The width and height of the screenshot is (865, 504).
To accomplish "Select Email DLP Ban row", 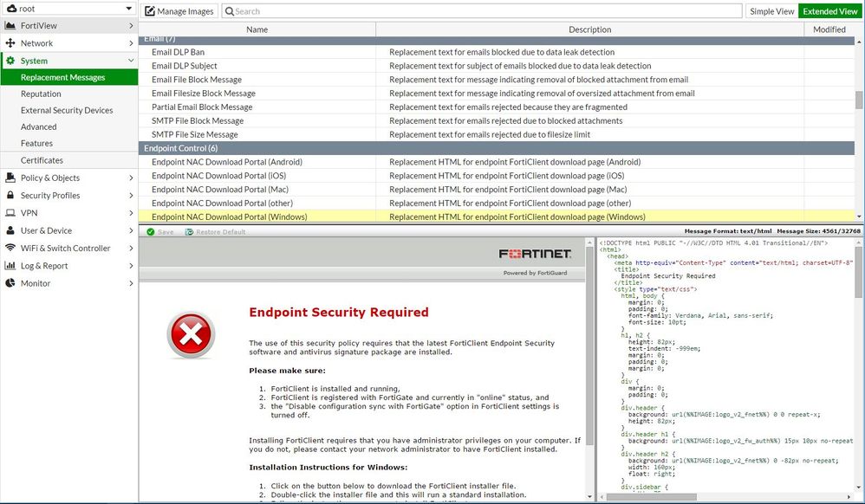I will (x=497, y=52).
